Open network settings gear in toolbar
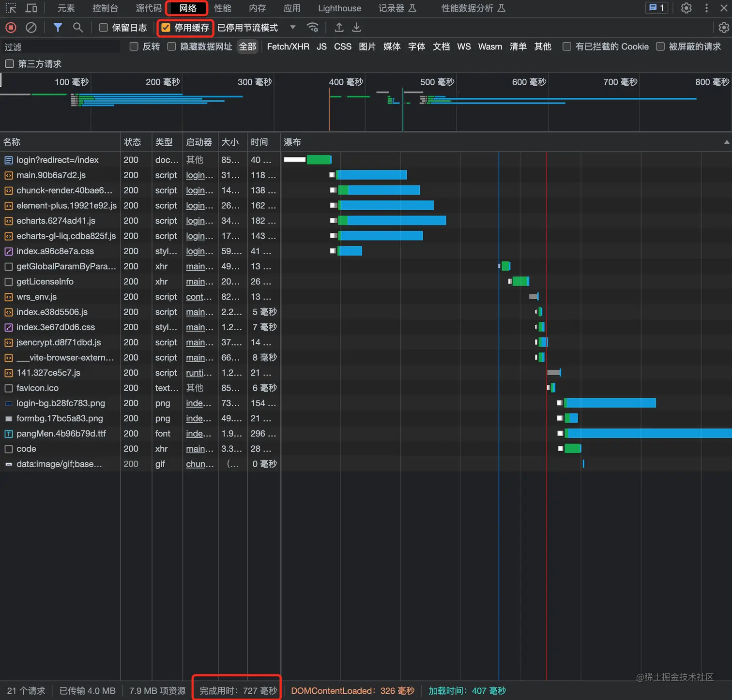Image resolution: width=732 pixels, height=700 pixels. (x=724, y=28)
